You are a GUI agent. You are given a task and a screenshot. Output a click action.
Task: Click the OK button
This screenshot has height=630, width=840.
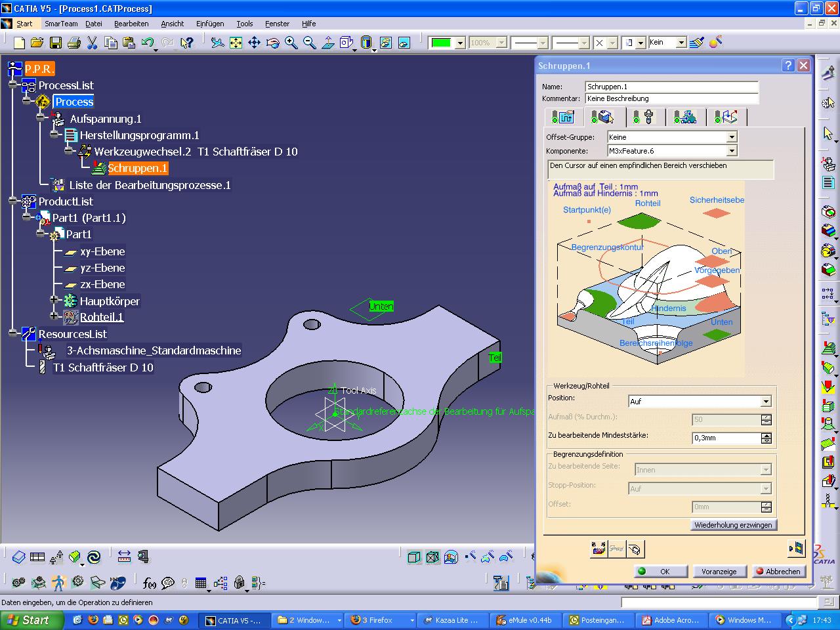pyautogui.click(x=661, y=572)
